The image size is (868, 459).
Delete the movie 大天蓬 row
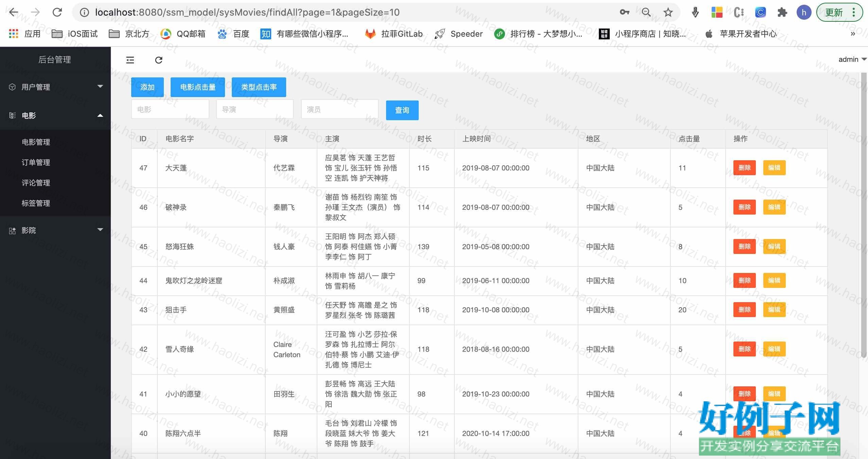coord(744,168)
